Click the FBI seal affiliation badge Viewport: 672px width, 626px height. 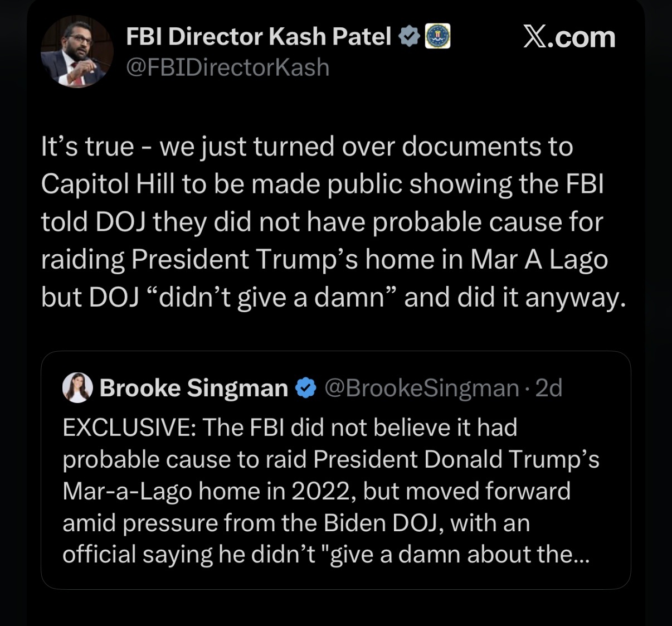pyautogui.click(x=438, y=37)
